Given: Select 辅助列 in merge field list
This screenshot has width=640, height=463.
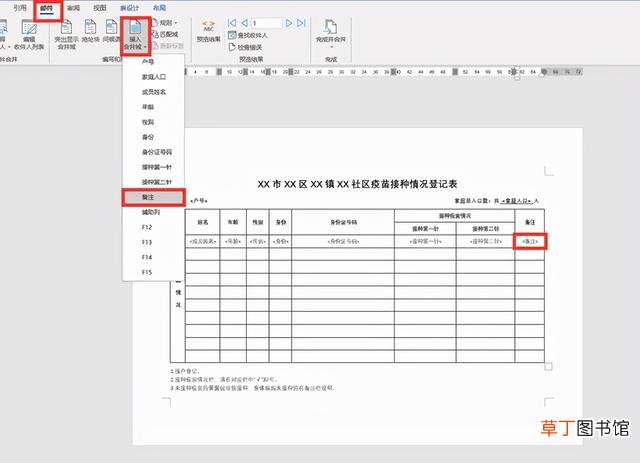Looking at the screenshot, I should click(153, 212).
